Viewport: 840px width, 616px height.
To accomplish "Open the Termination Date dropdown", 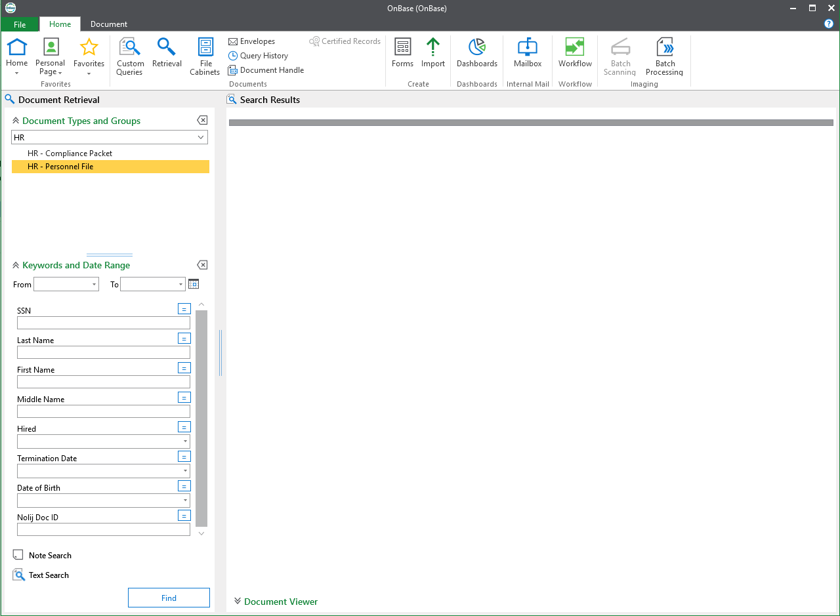I will [186, 471].
